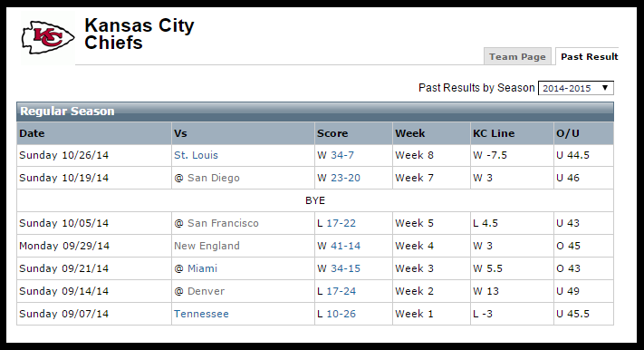This screenshot has height=350, width=644.
Task: View the 17-24 score details
Action: click(341, 291)
